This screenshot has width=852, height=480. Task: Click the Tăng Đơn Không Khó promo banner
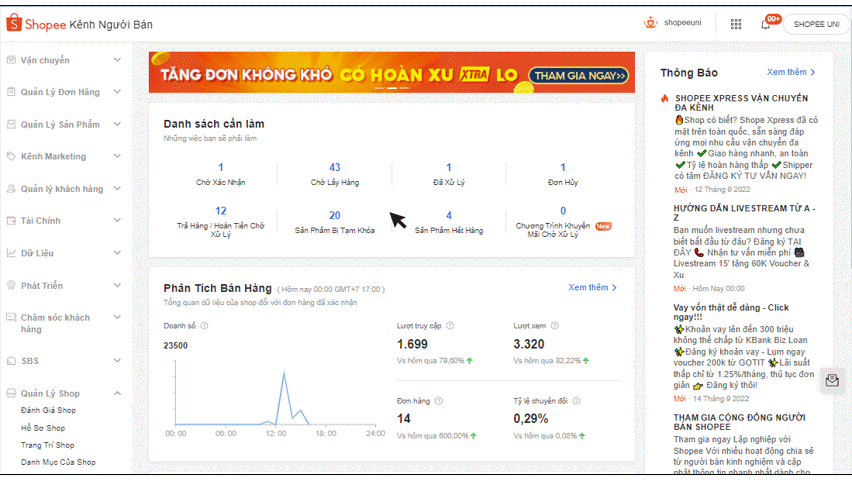392,72
